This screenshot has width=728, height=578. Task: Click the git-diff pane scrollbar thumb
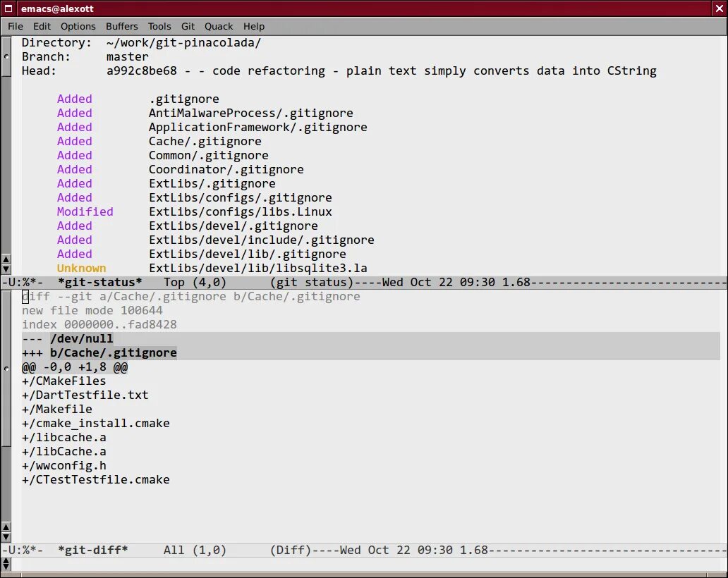[x=6, y=369]
